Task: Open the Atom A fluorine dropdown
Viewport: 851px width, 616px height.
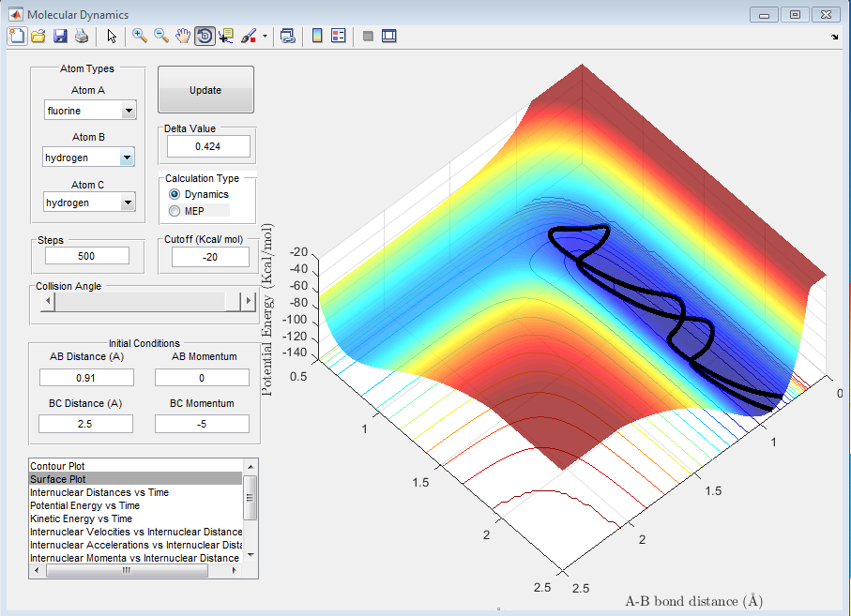Action: (128, 111)
